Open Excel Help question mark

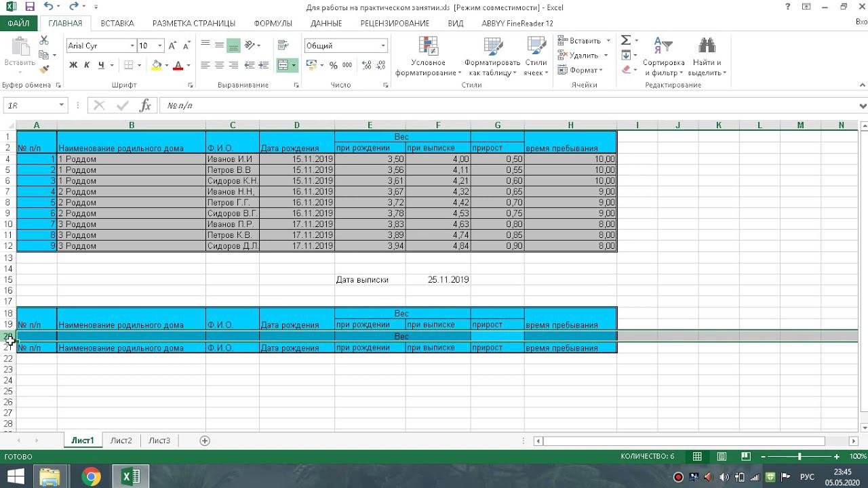coord(787,7)
